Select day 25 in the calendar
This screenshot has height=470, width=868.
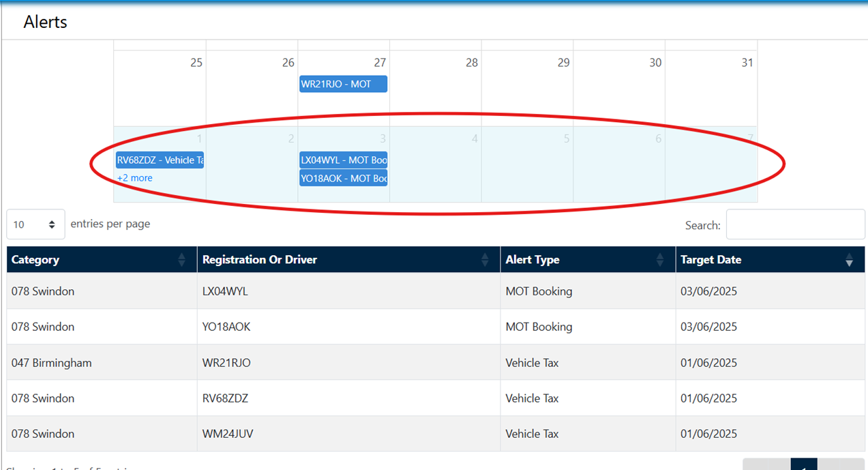196,63
